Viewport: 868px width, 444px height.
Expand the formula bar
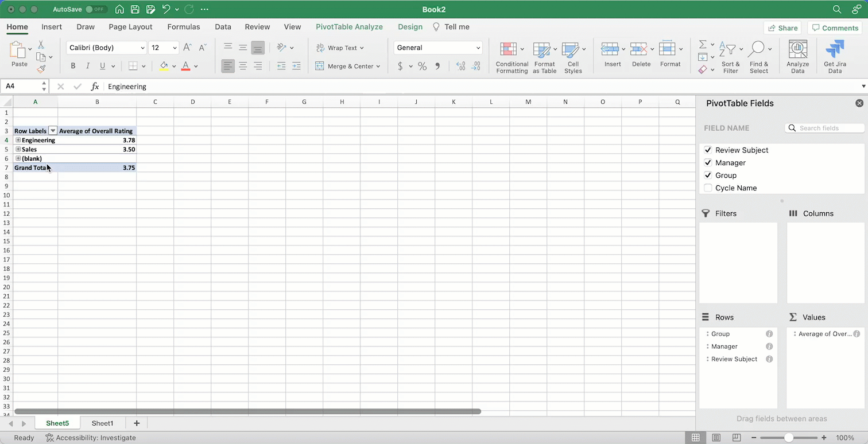pos(863,87)
